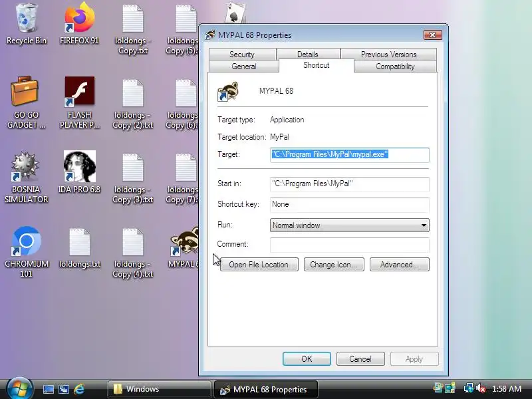Open Advanced shortcut options
The width and height of the screenshot is (532, 399).
click(400, 265)
